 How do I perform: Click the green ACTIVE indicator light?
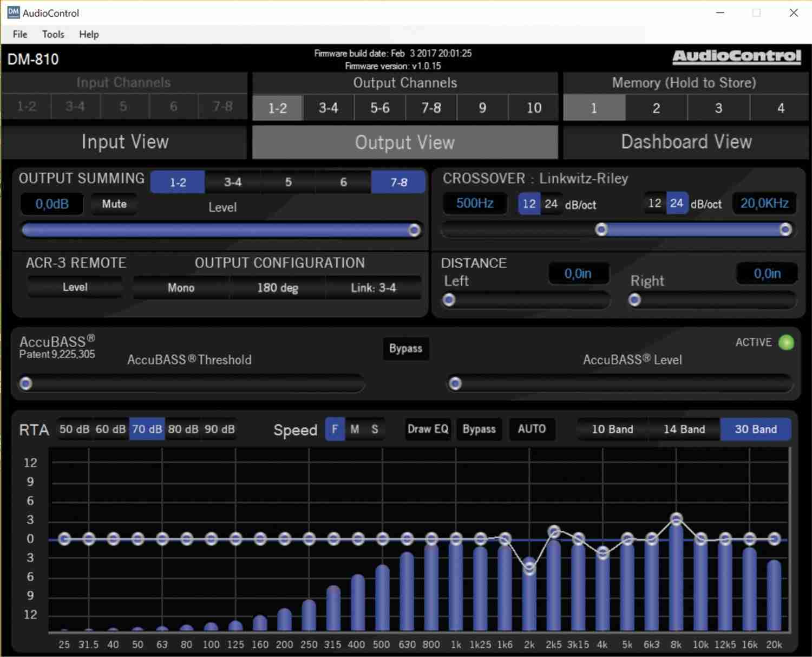(786, 342)
